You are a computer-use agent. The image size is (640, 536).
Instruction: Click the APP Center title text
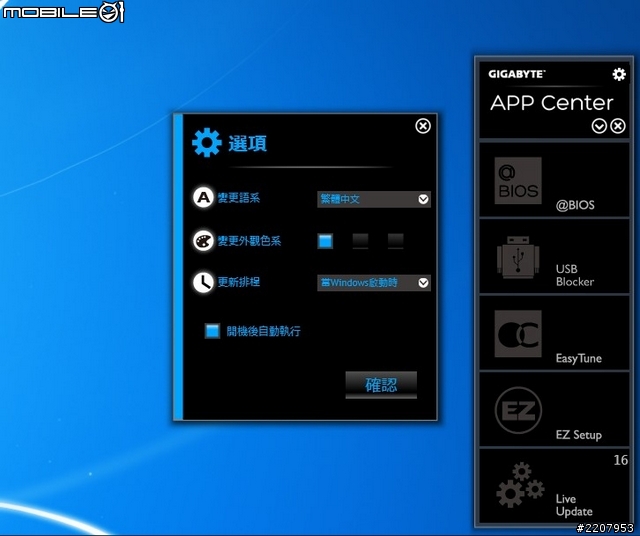[552, 102]
